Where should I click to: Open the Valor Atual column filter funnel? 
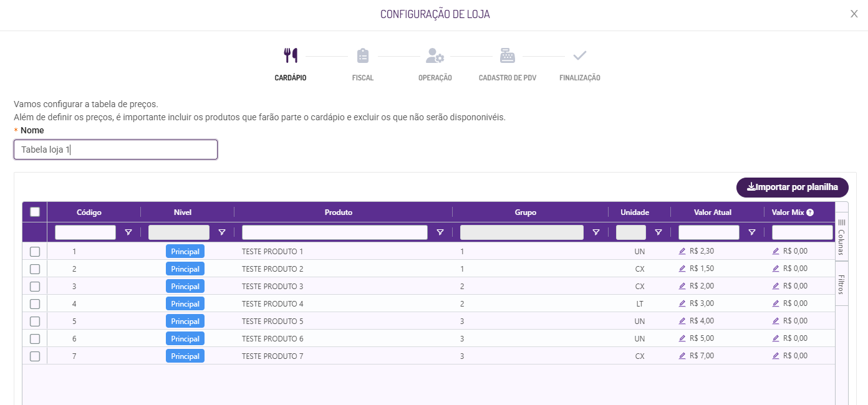(x=752, y=232)
